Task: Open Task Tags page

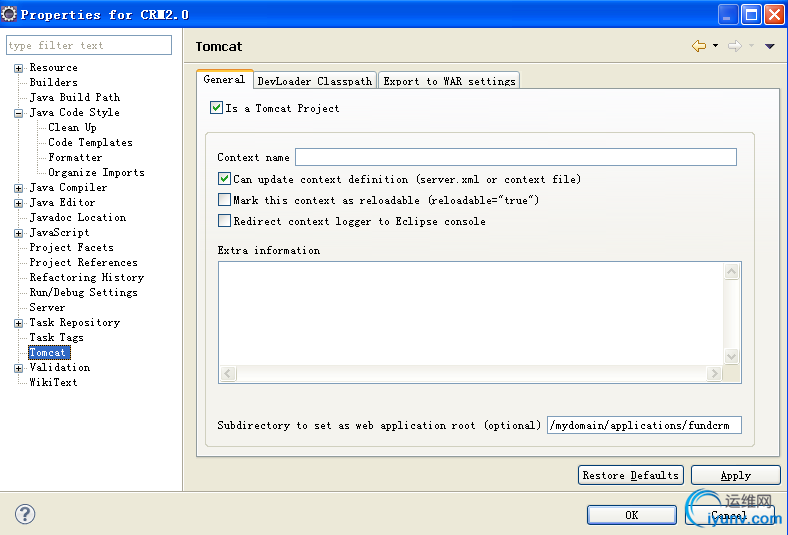Action: 56,338
